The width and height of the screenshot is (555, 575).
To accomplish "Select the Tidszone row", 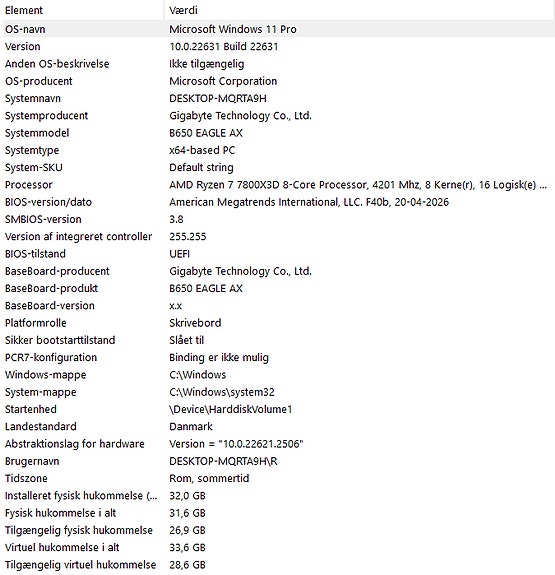I will pos(277,478).
